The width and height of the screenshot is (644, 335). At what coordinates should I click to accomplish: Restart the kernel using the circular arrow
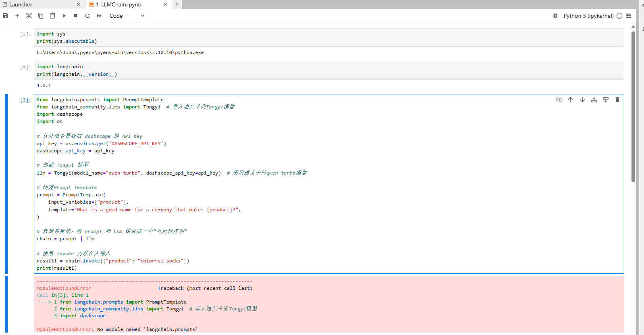pyautogui.click(x=87, y=16)
